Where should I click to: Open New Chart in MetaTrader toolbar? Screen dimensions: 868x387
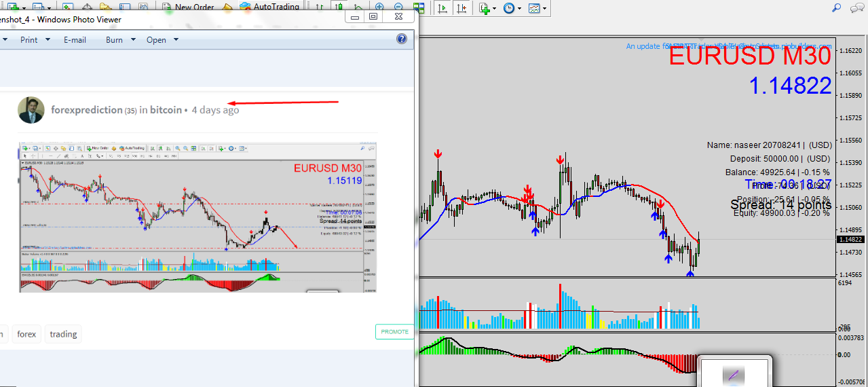coord(12,6)
